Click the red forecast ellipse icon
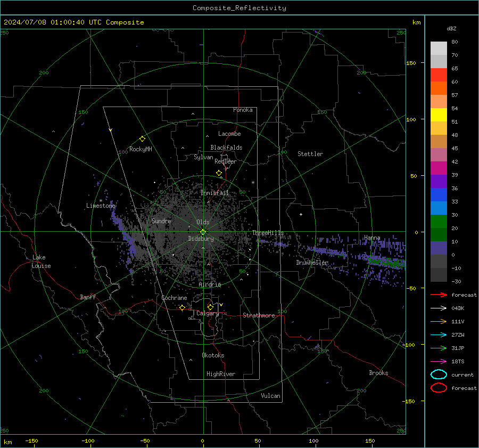This screenshot has height=448, width=479. (x=439, y=388)
